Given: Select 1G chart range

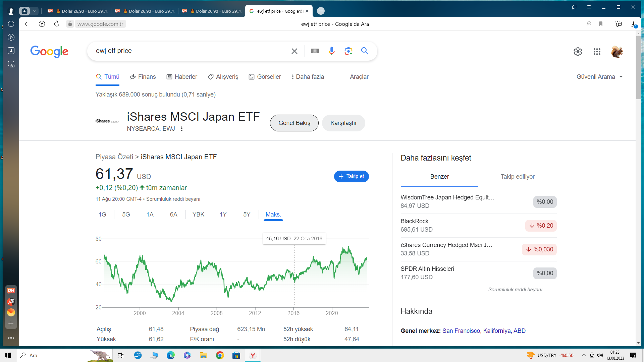Looking at the screenshot, I should tap(102, 215).
